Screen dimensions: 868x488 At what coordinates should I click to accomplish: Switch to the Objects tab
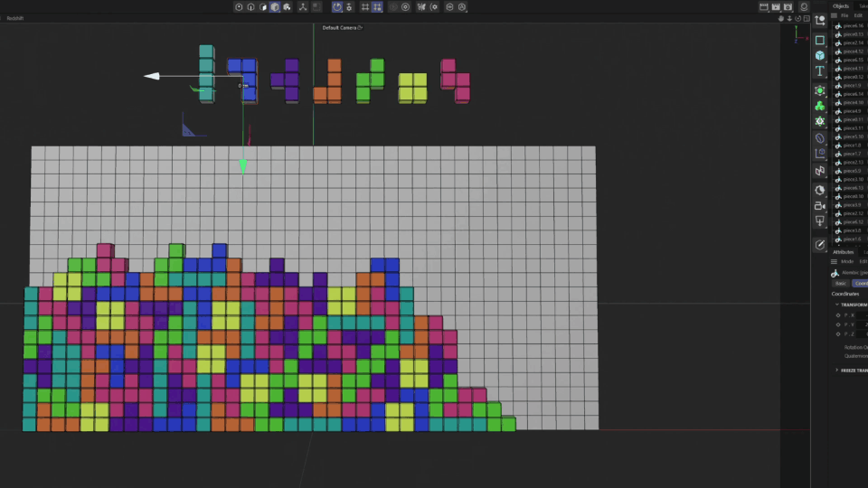(841, 6)
